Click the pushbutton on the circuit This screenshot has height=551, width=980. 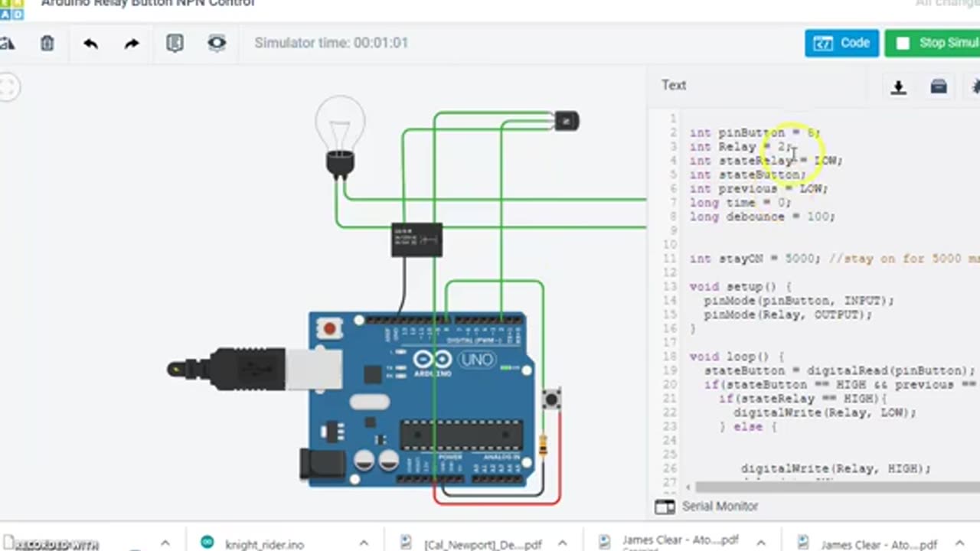pos(551,399)
